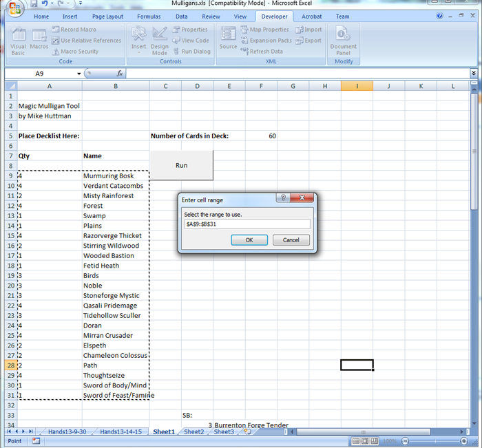Click the Office button
This screenshot has height=448, width=482.
(14, 9)
